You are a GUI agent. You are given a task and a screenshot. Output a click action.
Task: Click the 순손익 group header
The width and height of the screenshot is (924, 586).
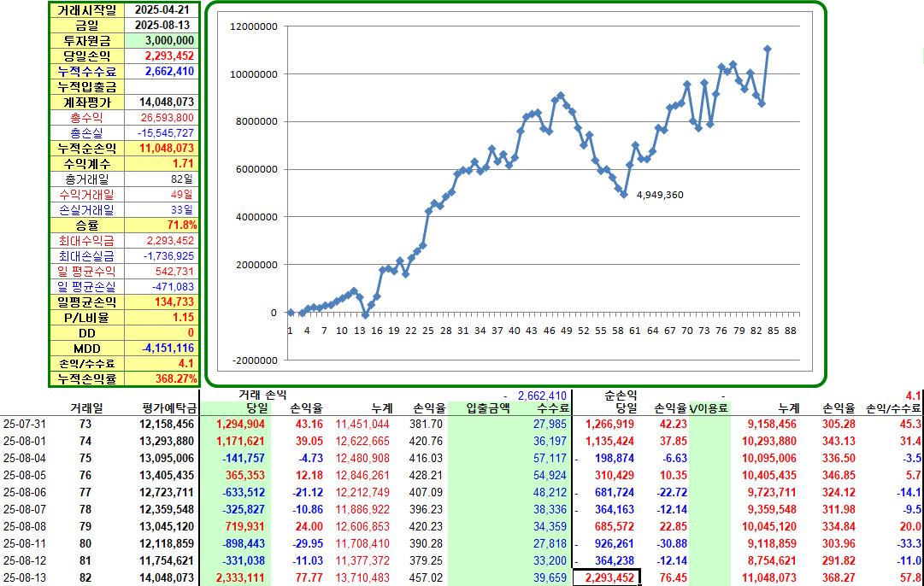coord(621,395)
